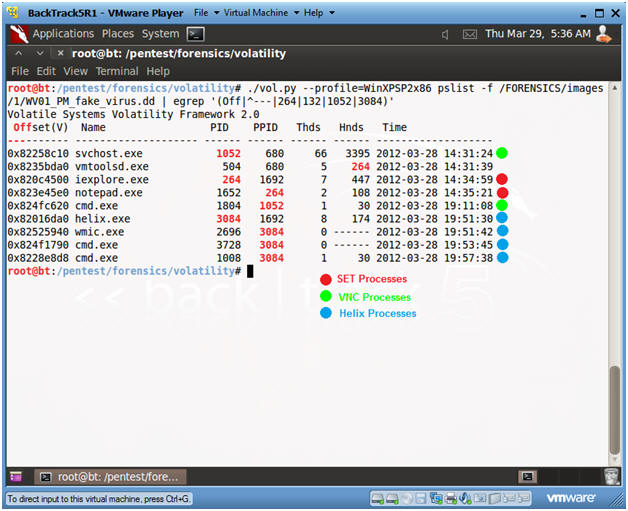Open the terminal View menu
This screenshot has width=628, height=511.
[75, 72]
